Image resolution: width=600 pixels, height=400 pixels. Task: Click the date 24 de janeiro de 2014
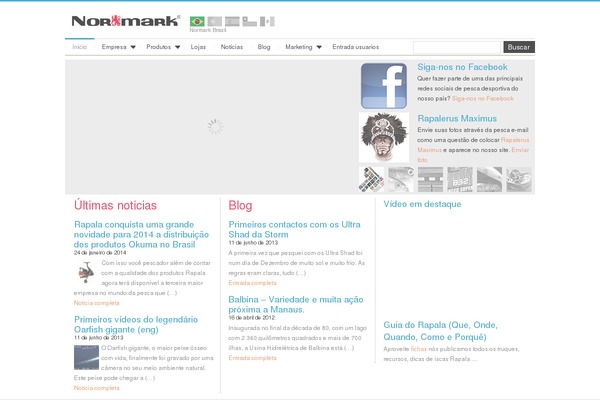(100, 253)
